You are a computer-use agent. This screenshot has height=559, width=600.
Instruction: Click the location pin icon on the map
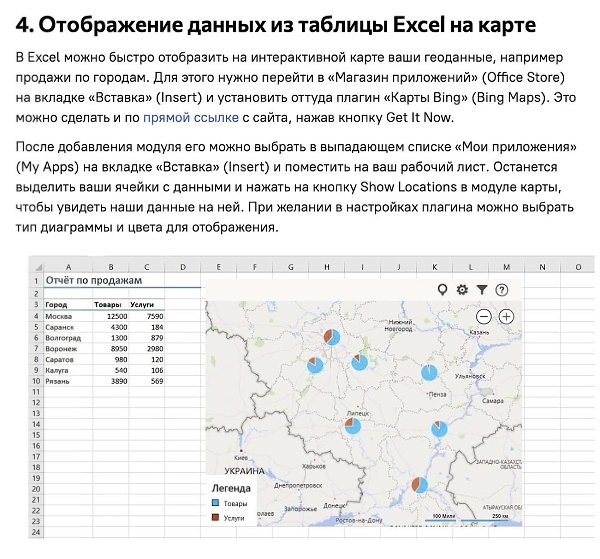pyautogui.click(x=443, y=290)
